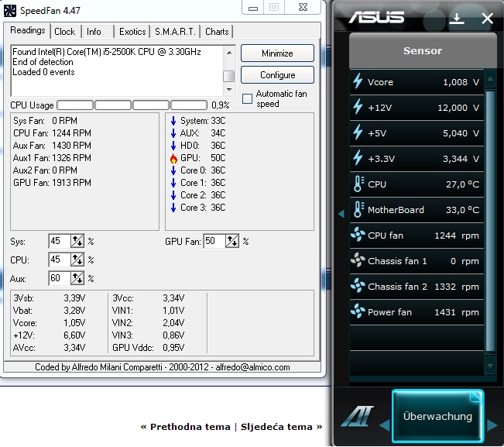Click the Power fan icon

pyautogui.click(x=358, y=312)
